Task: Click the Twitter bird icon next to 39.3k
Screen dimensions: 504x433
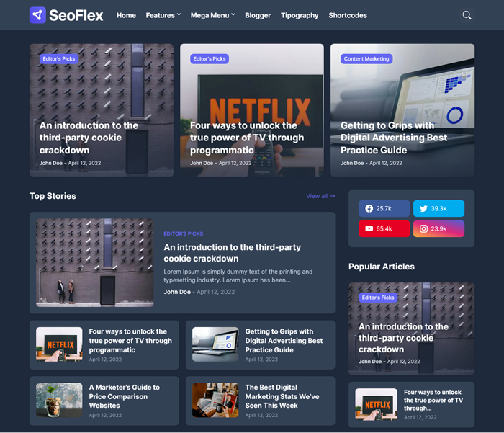Action: (423, 208)
